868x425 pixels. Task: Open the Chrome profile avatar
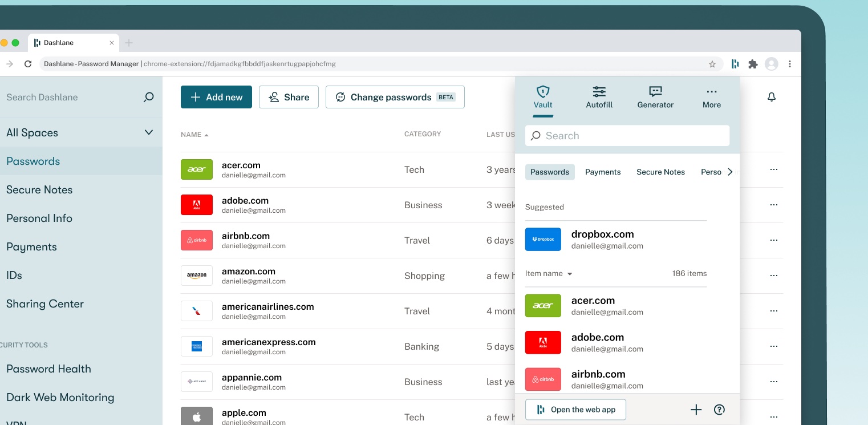[x=772, y=64]
